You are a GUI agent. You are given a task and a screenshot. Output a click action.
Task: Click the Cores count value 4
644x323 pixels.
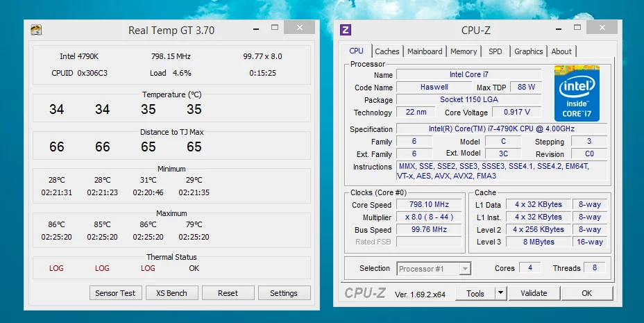pyautogui.click(x=529, y=267)
